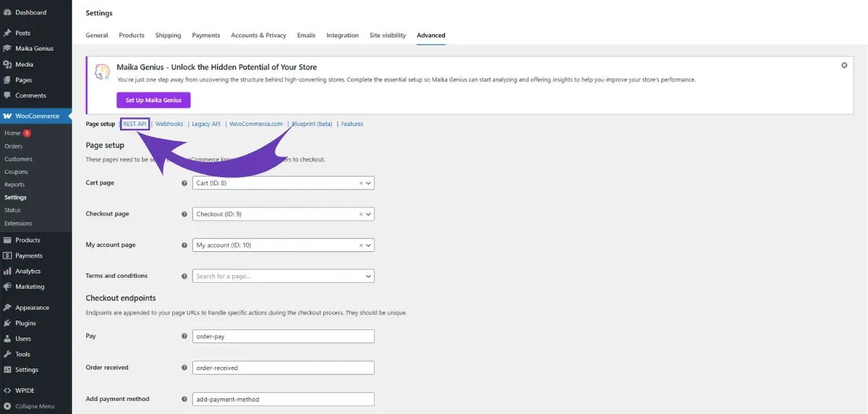868x414 pixels.
Task: Click the Appearance paintbrush icon
Action: (x=7, y=308)
